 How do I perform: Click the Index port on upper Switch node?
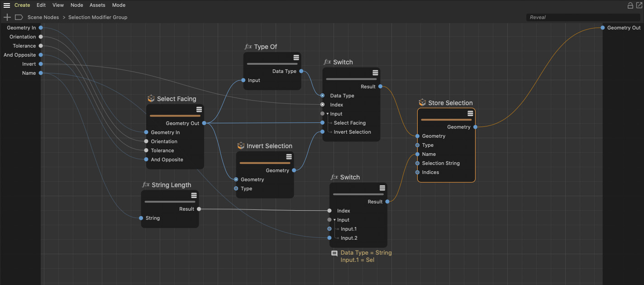[x=322, y=105]
